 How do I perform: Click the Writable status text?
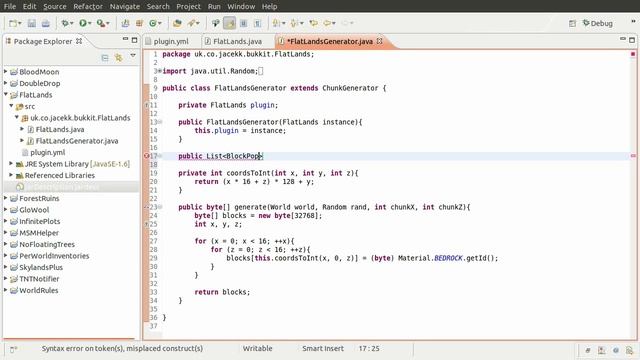[257, 349]
